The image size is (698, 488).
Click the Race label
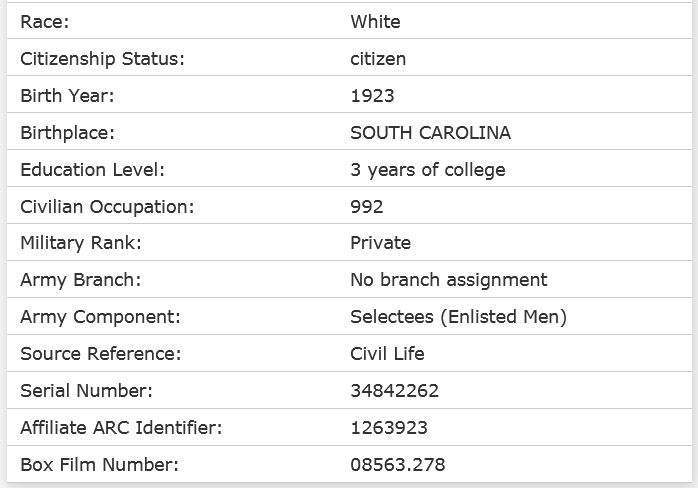tap(45, 22)
